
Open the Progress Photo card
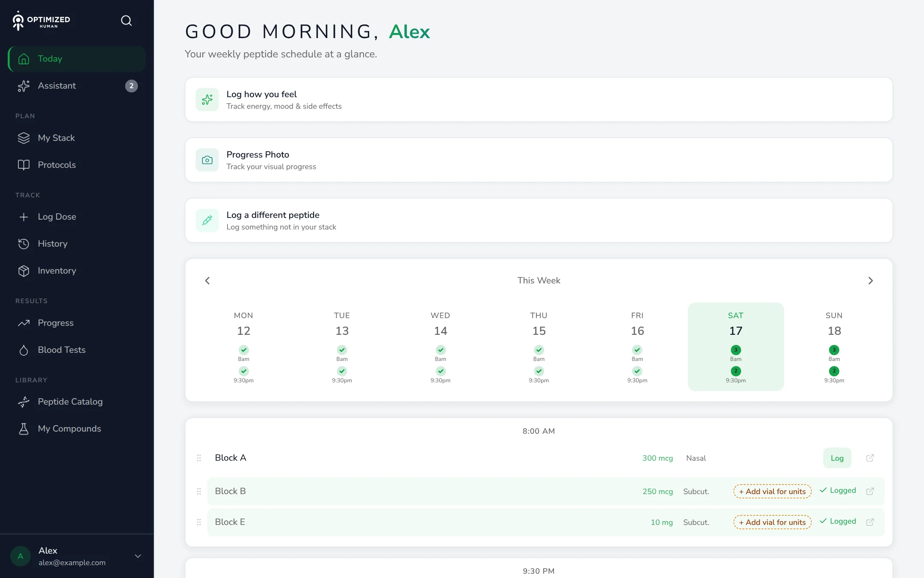tap(539, 160)
